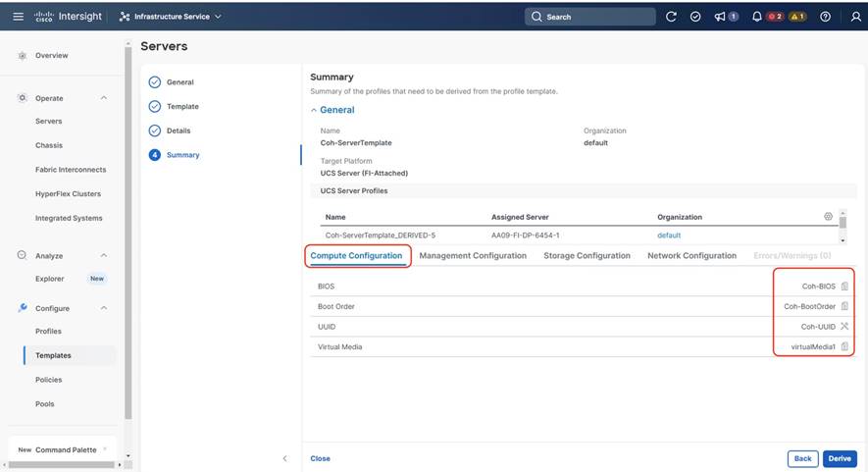The height and width of the screenshot is (472, 868).
Task: Click the Cisco Intersight logo
Action: [68, 17]
